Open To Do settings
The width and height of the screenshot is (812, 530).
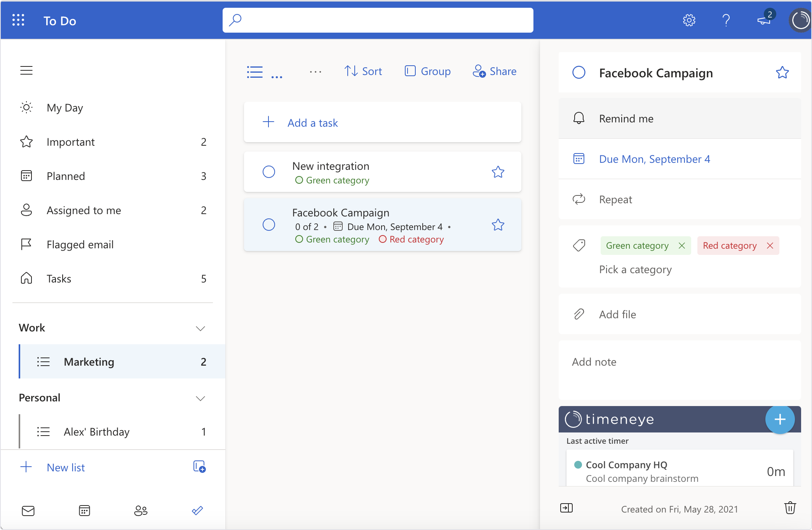click(689, 20)
